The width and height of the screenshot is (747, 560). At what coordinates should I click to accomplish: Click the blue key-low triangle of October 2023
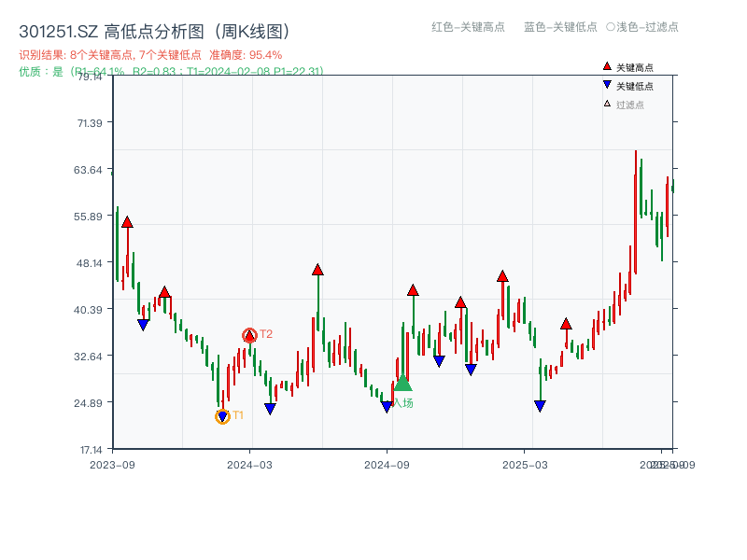pyautogui.click(x=143, y=325)
